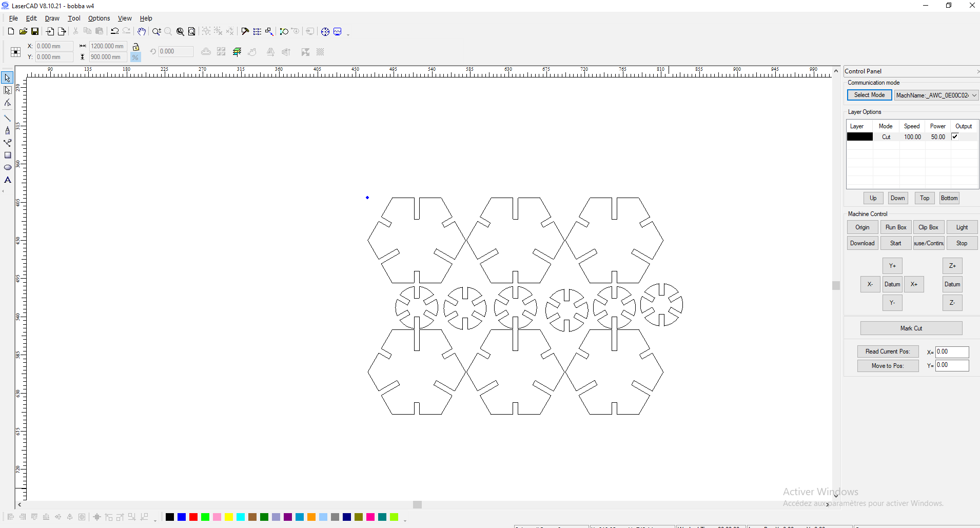Open the Draw menu
Viewport: 980px width, 528px height.
(x=52, y=18)
